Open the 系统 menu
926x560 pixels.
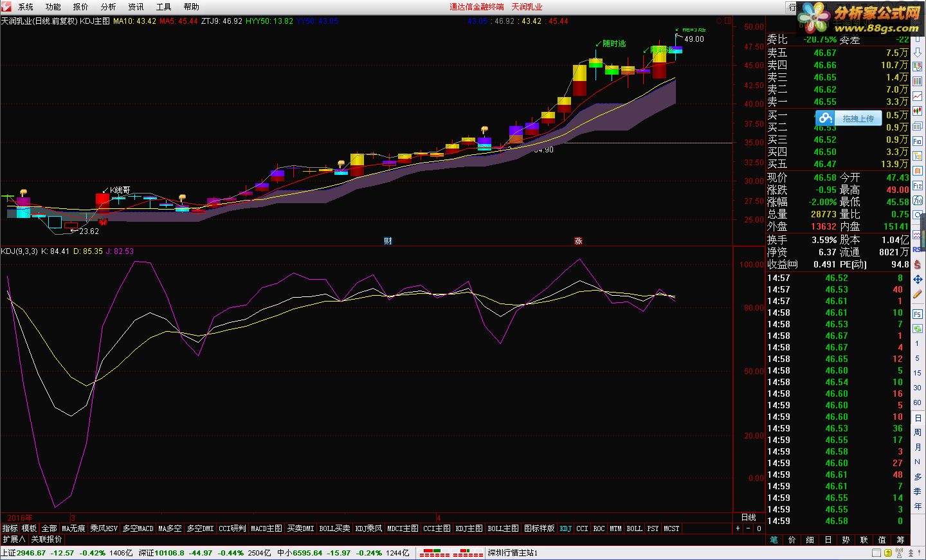point(26,7)
